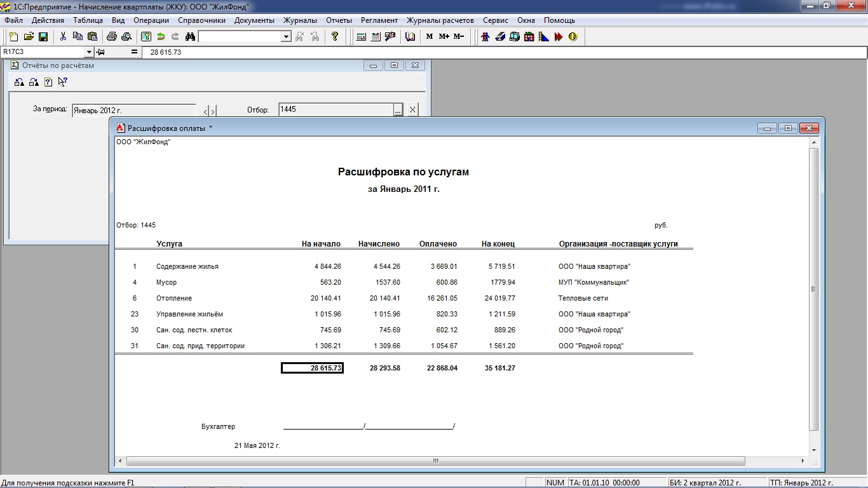This screenshot has width=868, height=488.
Task: Open print preview icon
Action: tap(126, 37)
